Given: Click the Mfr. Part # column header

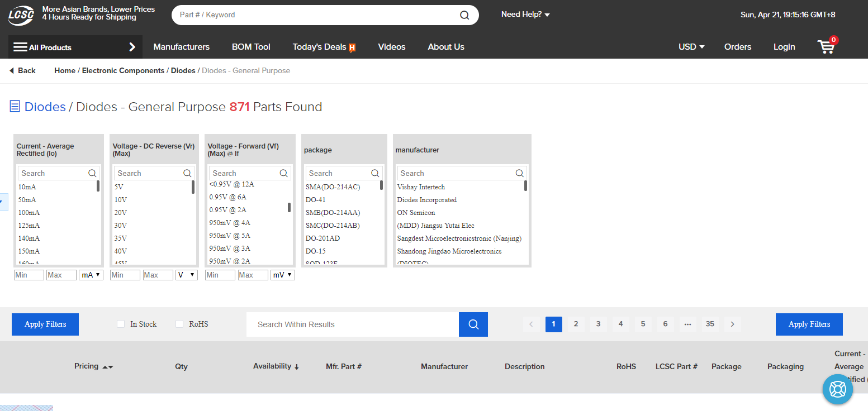Looking at the screenshot, I should pyautogui.click(x=344, y=367).
